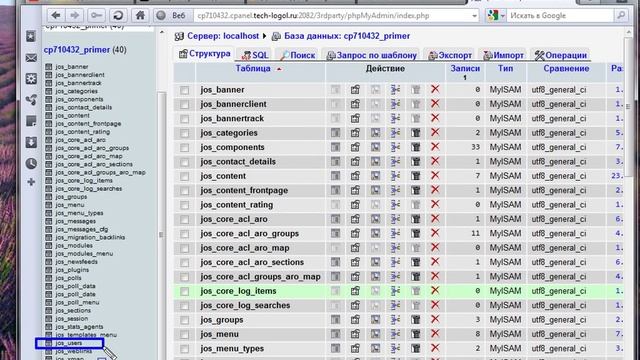Check the jos_components checkbox

click(x=184, y=147)
